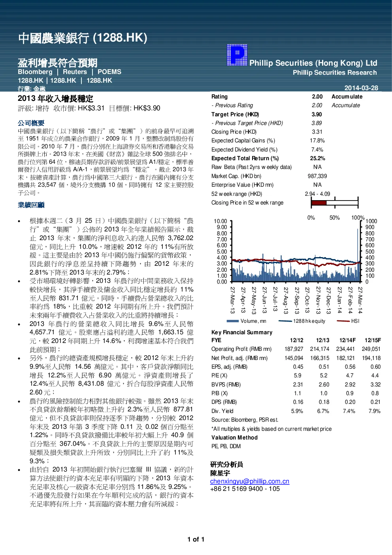Click the 'Volume, mn' chart legend label

point(253,321)
